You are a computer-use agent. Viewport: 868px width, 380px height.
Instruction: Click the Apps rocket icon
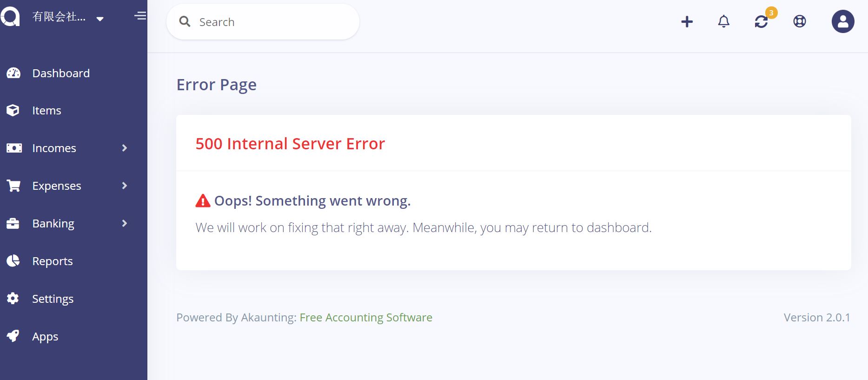13,336
